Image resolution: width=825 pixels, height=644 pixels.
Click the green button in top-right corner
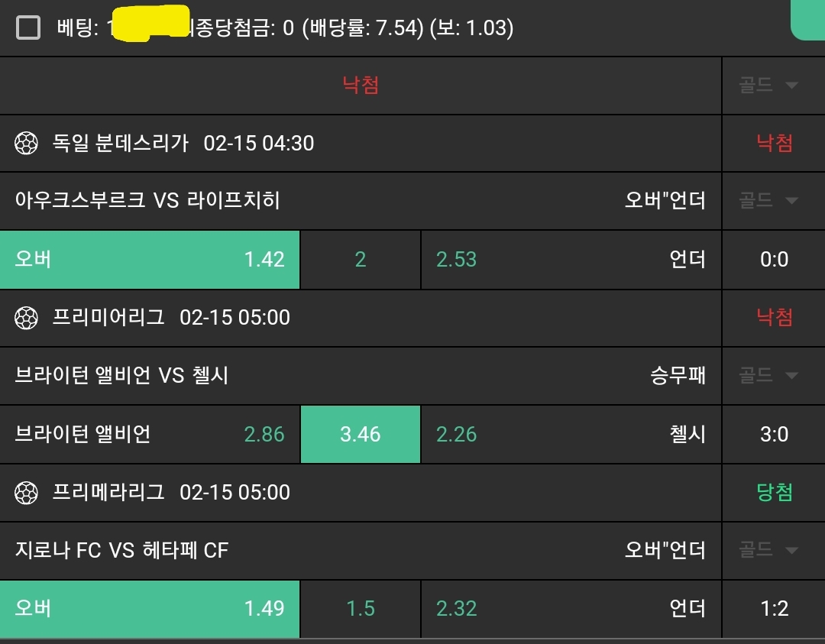click(x=808, y=19)
